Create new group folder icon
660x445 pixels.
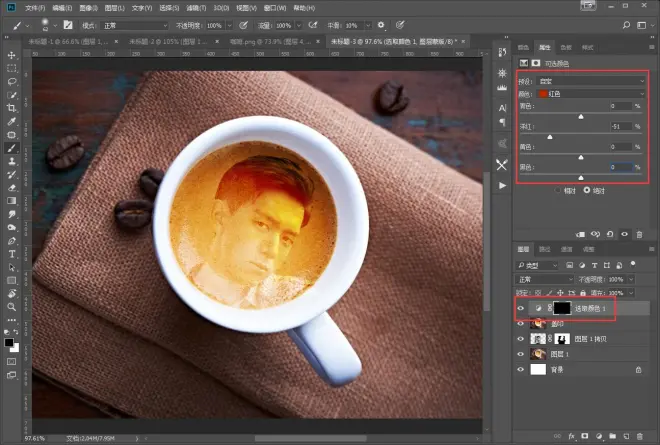click(612, 436)
